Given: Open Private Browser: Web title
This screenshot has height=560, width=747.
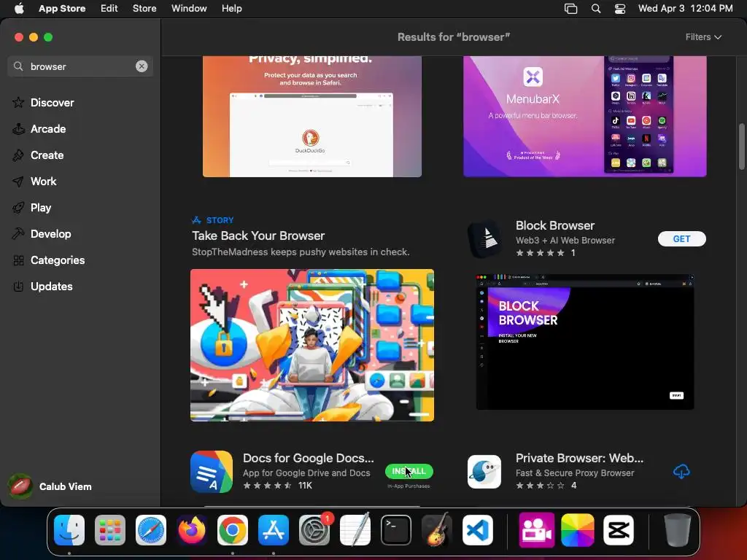Looking at the screenshot, I should coord(579,458).
